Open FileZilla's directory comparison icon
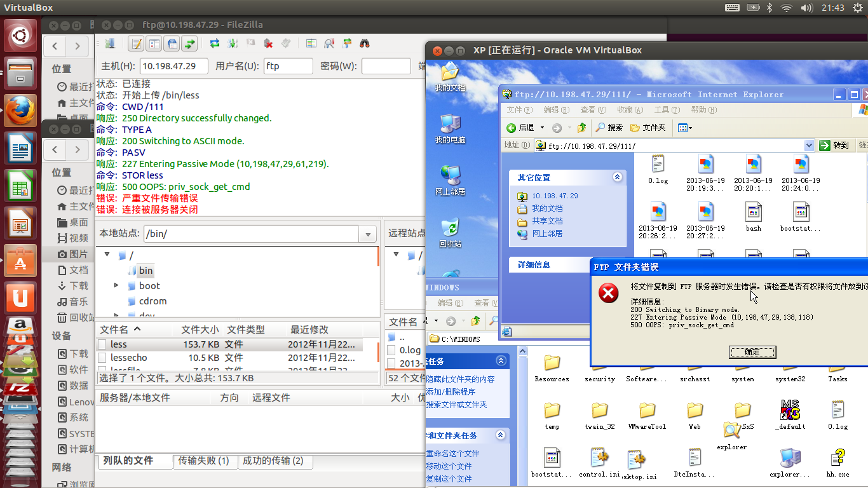868x488 pixels. coord(311,44)
